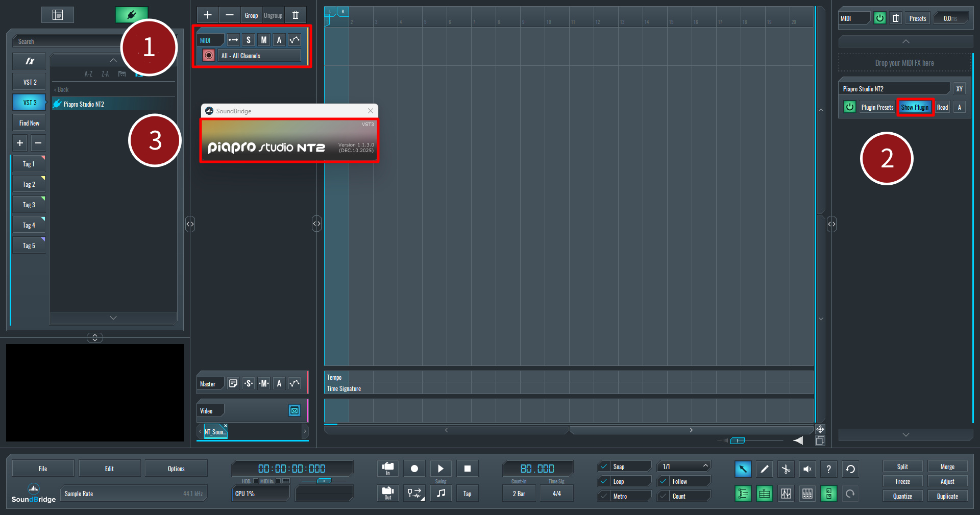The image size is (980, 515).
Task: Click the Show Plugin button
Action: [915, 107]
